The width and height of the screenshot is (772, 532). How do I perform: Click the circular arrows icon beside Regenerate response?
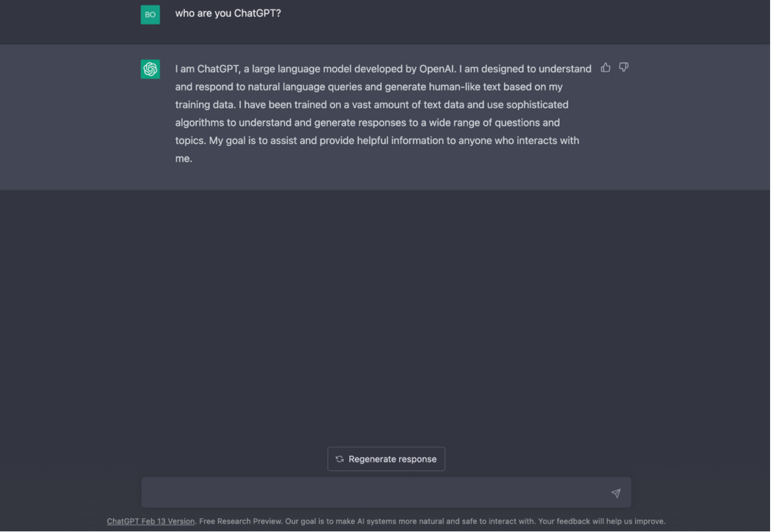[x=340, y=460]
